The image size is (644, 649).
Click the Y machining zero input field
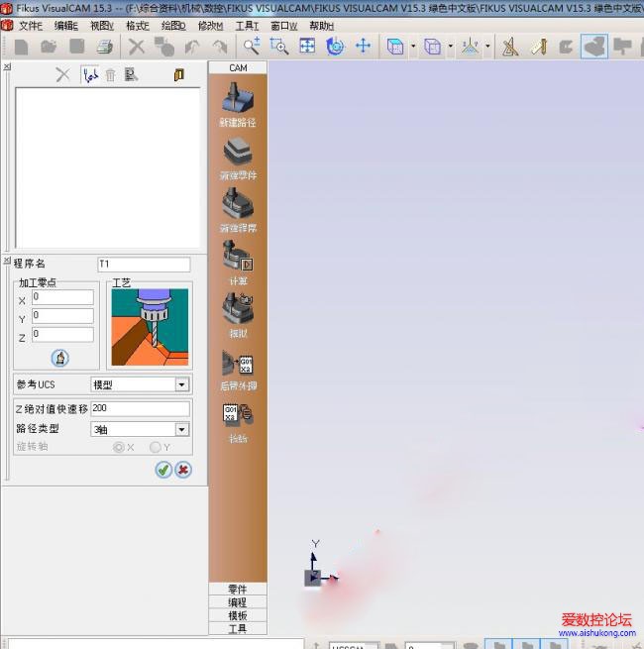62,315
